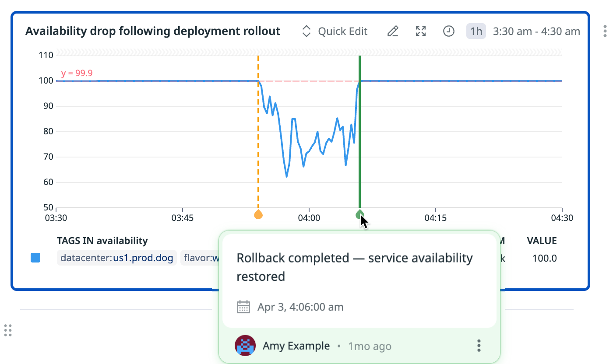This screenshot has width=613, height=364.
Task: Click the widget title text
Action: point(153,31)
